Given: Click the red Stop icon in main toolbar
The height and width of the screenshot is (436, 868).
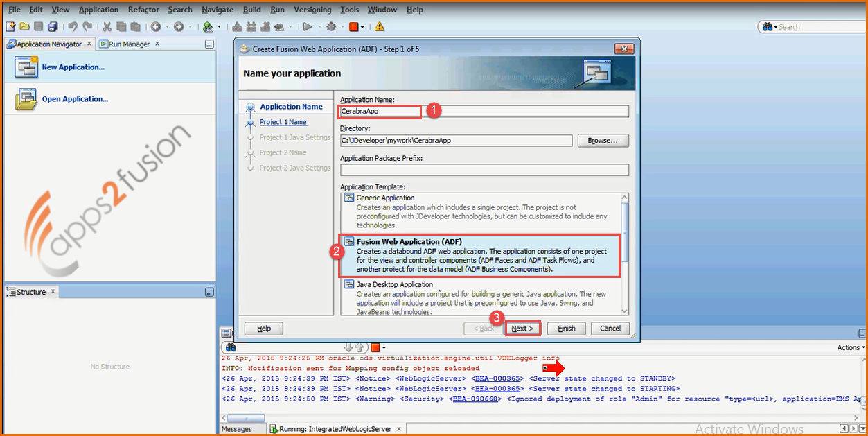Looking at the screenshot, I should tap(354, 27).
